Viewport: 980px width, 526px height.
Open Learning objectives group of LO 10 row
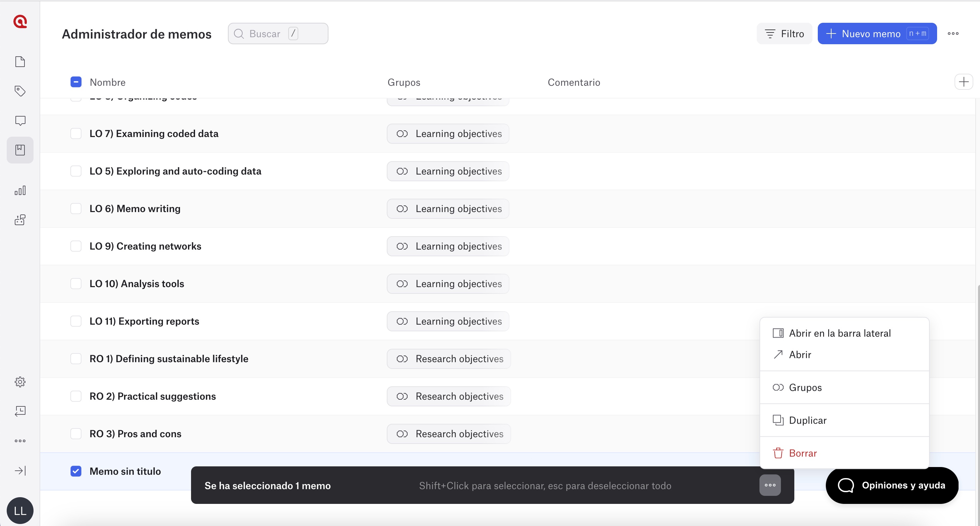click(448, 284)
